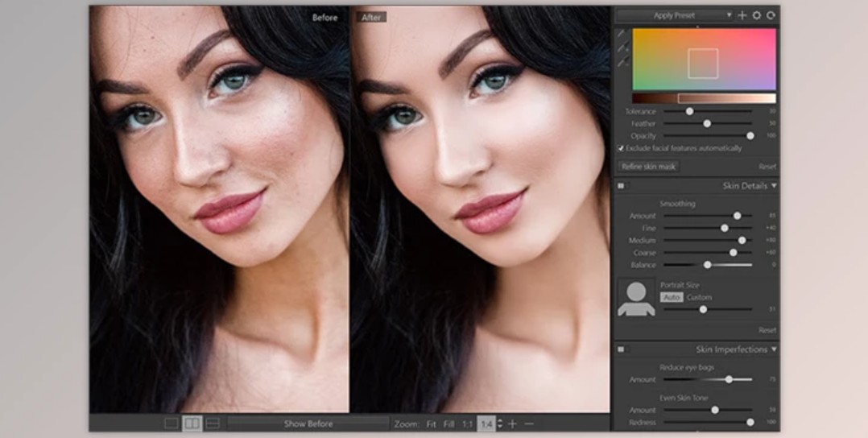Select Custom portrait size option

point(699,297)
